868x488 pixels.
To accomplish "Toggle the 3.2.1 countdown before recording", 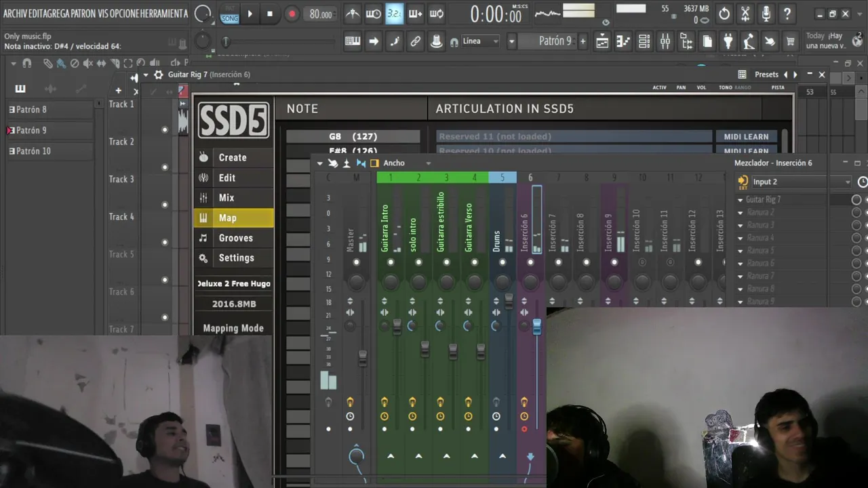I will [x=394, y=14].
